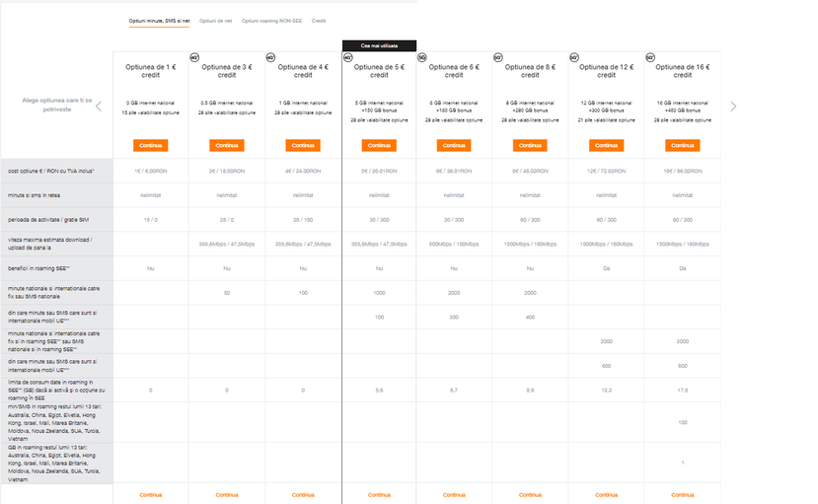Click bottom Continua link under 12 € column
Screen dimensions: 818x504
(607, 494)
